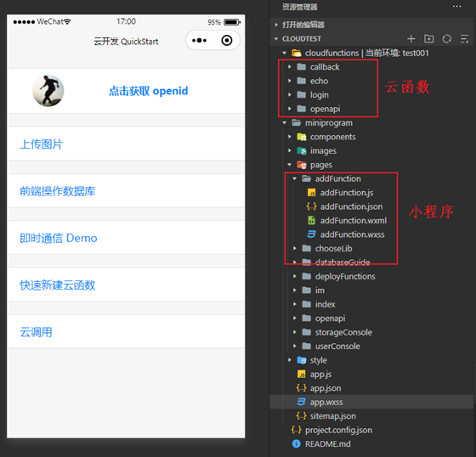Select the login folder name
This screenshot has width=476, height=457.
[x=320, y=95]
